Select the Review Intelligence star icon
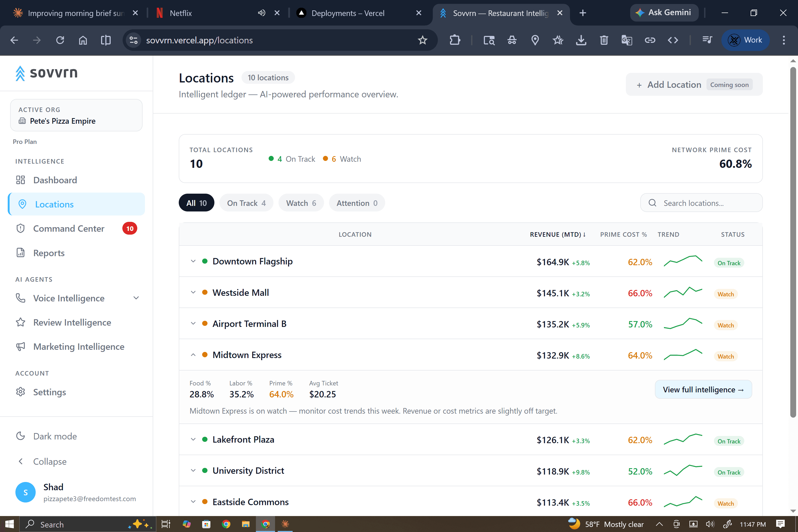 coord(20,322)
